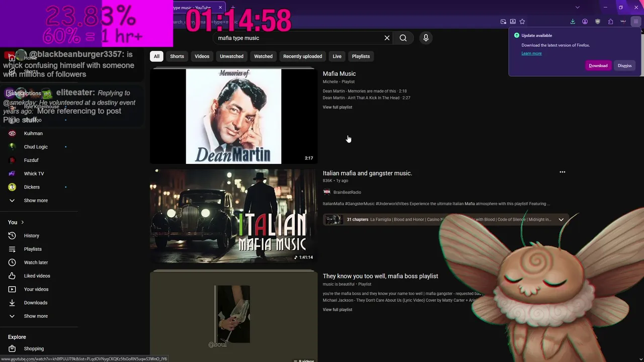Screen dimensions: 644x362
Task: Open the Mafia Music playlist title
Action: [339, 73]
